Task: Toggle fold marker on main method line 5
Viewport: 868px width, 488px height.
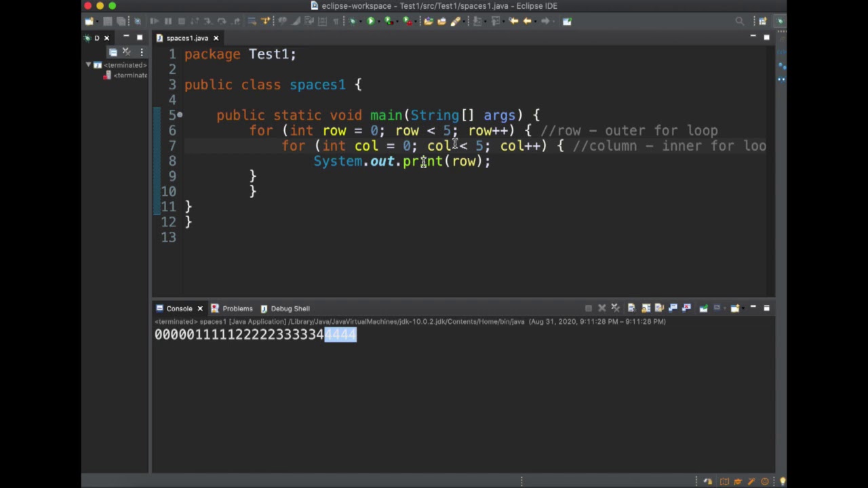Action: 180,115
